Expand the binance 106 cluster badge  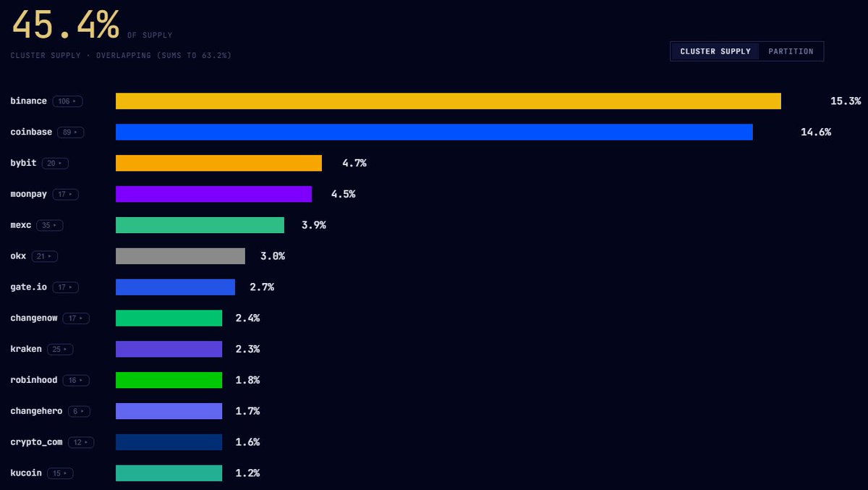pyautogui.click(x=67, y=101)
